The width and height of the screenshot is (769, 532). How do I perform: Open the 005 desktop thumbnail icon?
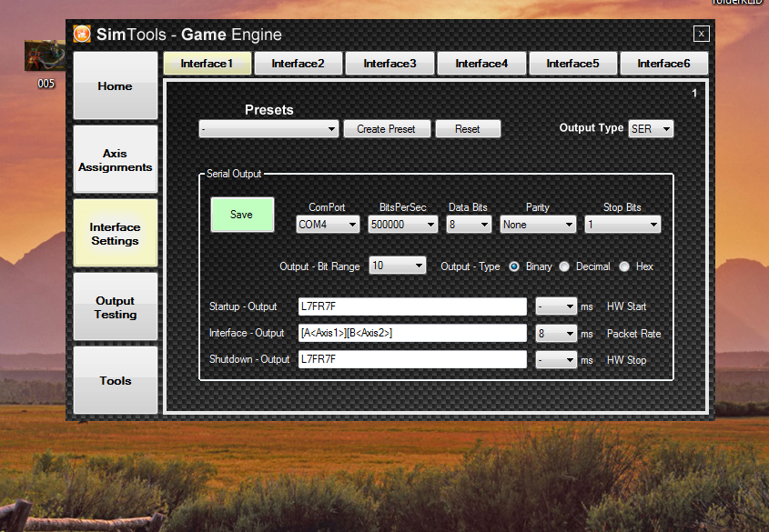[x=46, y=55]
